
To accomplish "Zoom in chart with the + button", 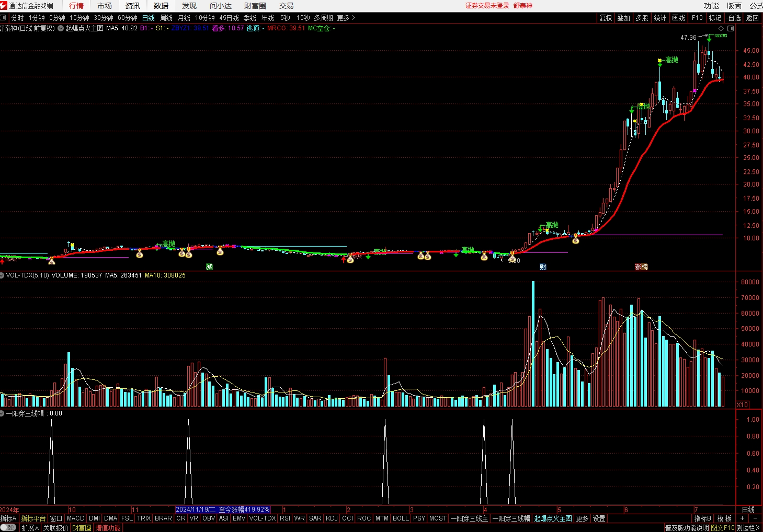I will point(742,518).
